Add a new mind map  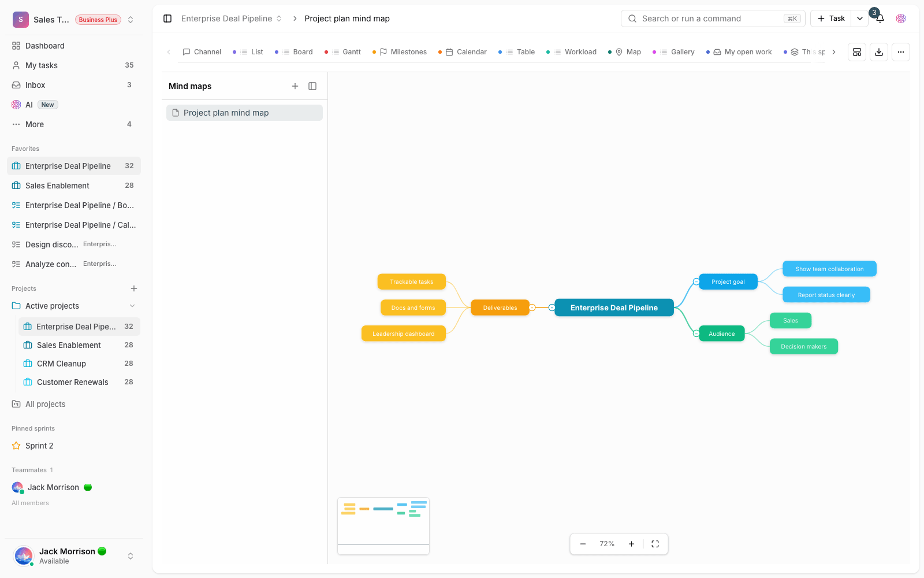coord(295,86)
